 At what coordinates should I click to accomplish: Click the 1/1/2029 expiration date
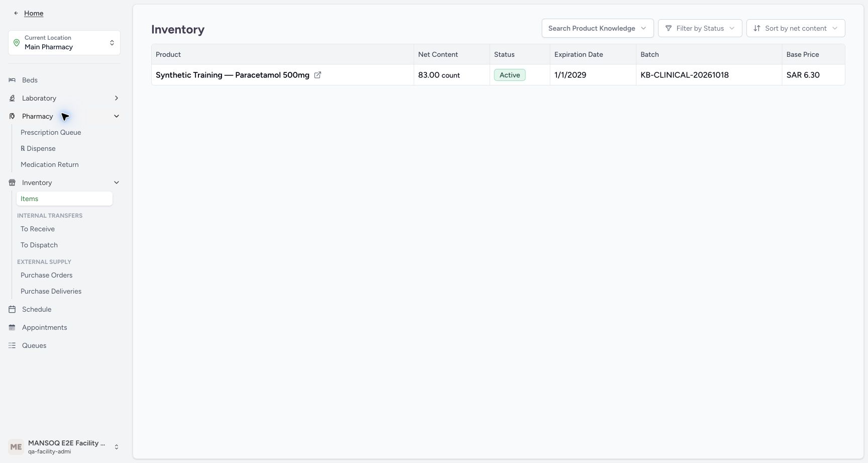click(570, 75)
